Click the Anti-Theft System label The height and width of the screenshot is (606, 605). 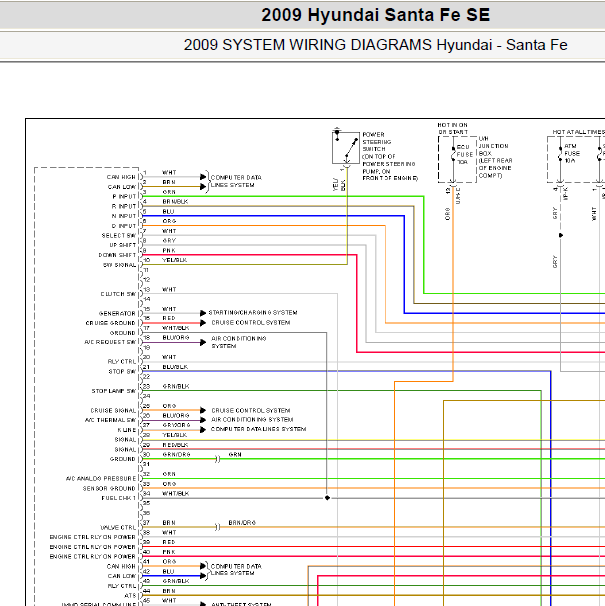(241, 604)
